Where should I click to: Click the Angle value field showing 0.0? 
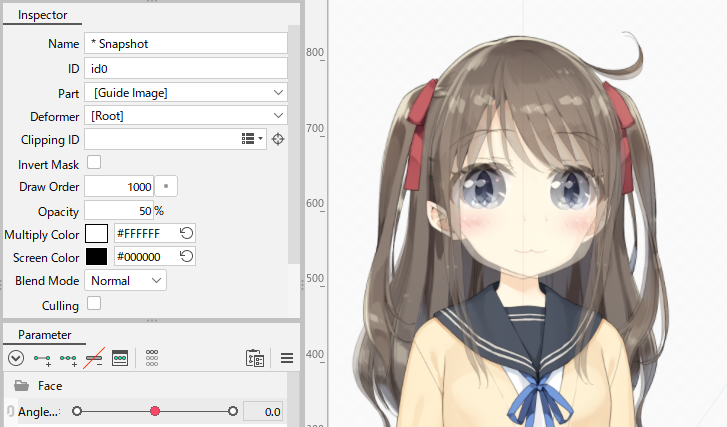pos(263,411)
